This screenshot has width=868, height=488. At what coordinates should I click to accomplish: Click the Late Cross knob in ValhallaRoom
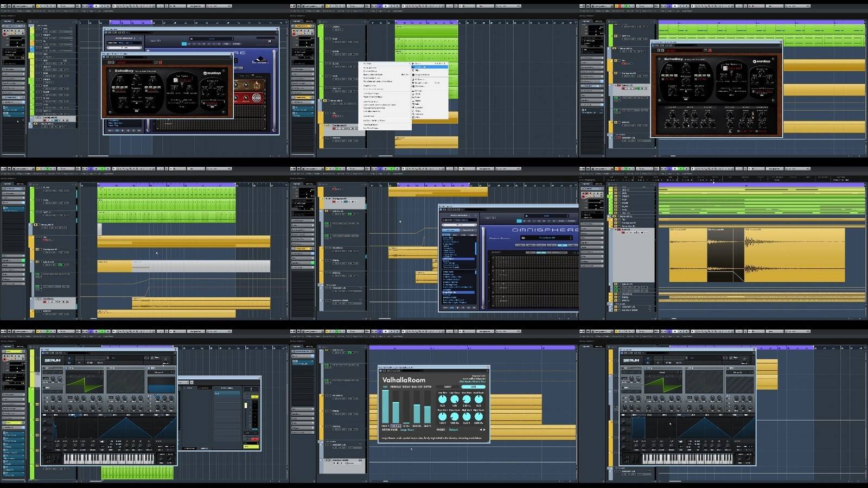[x=455, y=399]
